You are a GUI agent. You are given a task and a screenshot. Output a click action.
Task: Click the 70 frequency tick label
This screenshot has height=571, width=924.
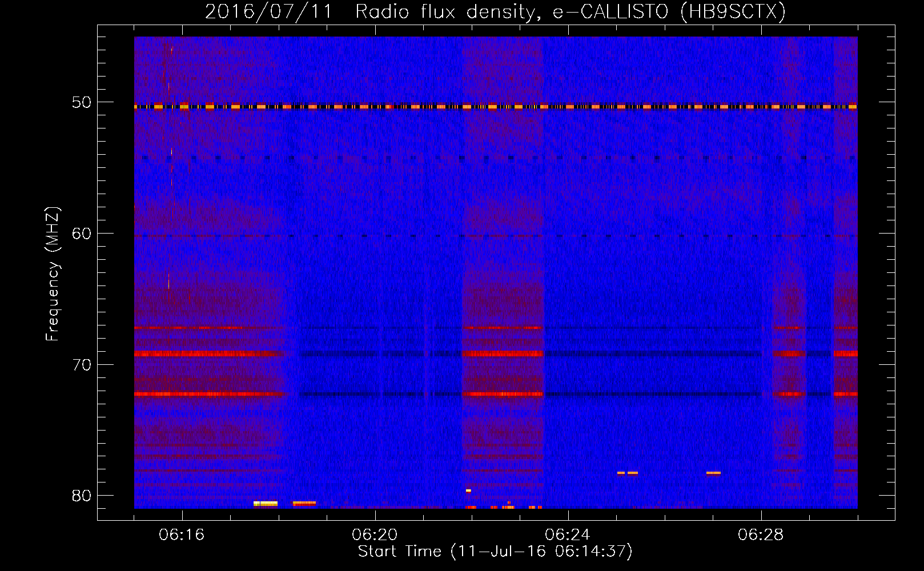pyautogui.click(x=82, y=365)
